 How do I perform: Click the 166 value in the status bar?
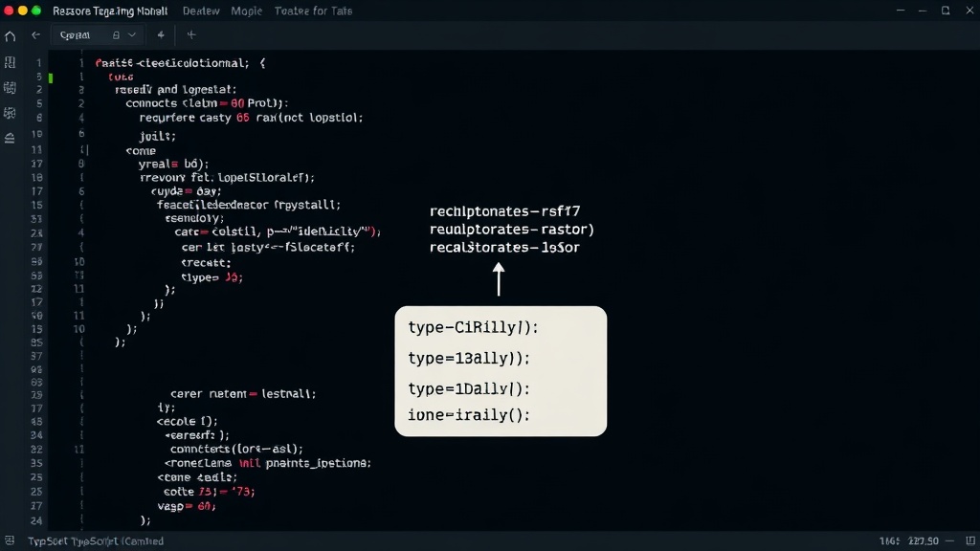889,541
